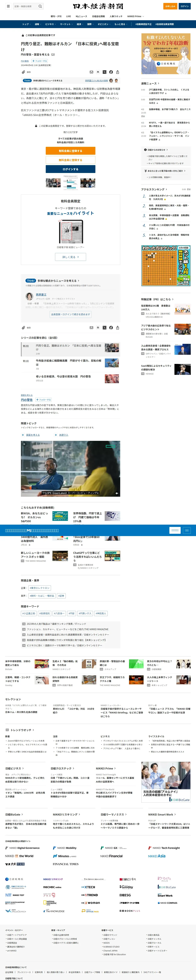Open the 日経会社情報 menu item
Screen dimensions: 196x980
click(98, 16)
